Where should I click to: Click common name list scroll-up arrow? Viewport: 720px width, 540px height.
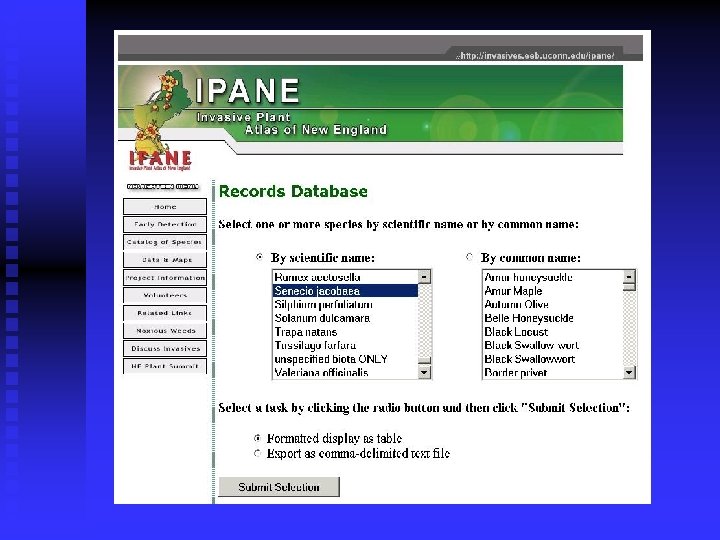(x=630, y=276)
